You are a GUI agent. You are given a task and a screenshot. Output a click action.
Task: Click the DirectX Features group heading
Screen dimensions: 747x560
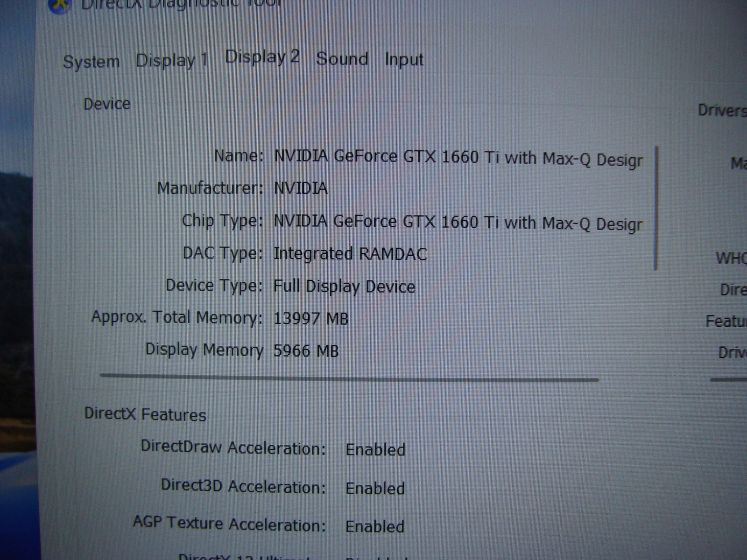(145, 414)
